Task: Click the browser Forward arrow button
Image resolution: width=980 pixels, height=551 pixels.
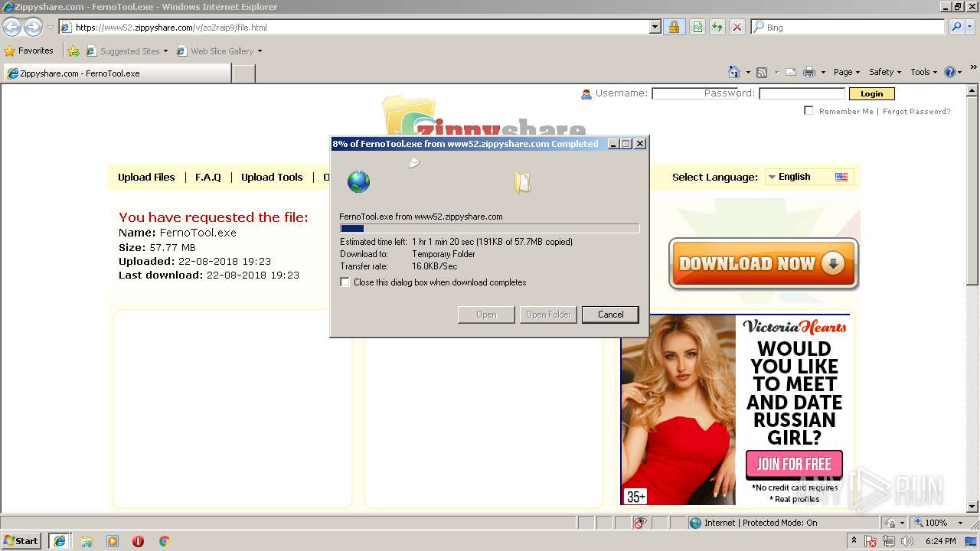Action: click(33, 28)
